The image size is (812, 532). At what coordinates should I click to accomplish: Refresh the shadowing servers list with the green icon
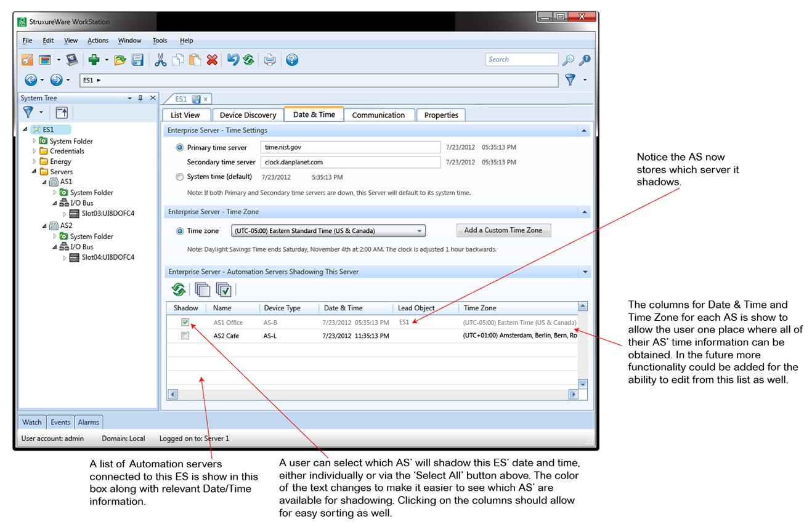pos(179,289)
